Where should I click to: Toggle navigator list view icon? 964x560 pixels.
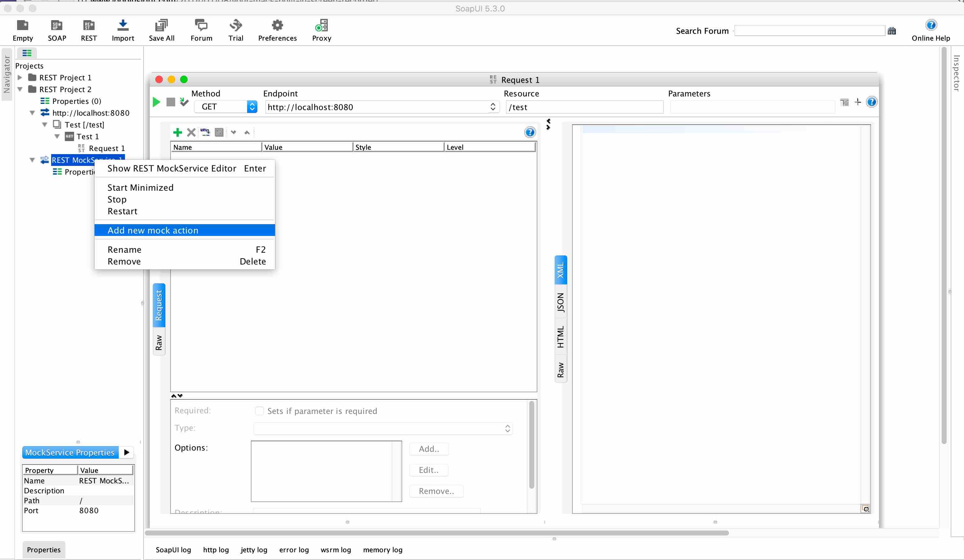pyautogui.click(x=27, y=53)
